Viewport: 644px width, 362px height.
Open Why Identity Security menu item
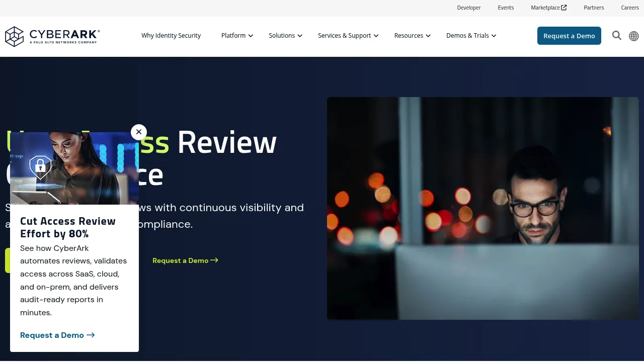coord(171,36)
